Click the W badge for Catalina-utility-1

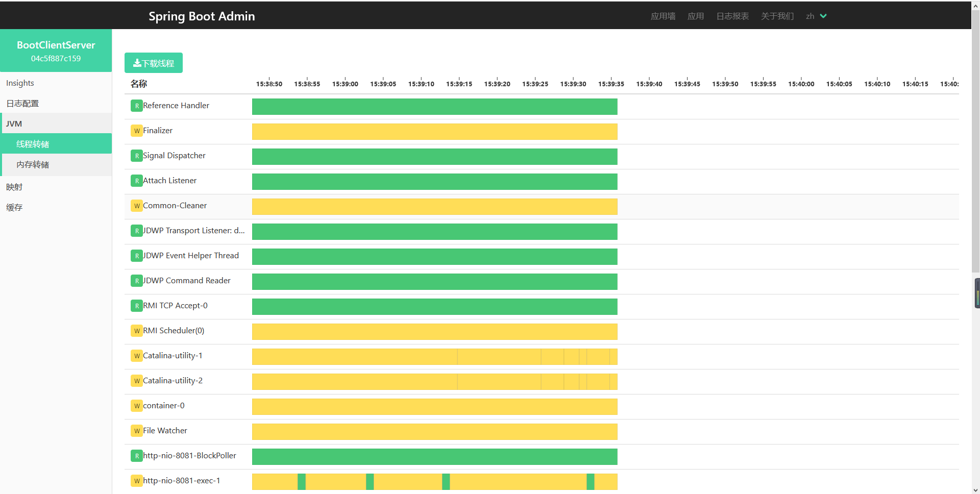[136, 356]
